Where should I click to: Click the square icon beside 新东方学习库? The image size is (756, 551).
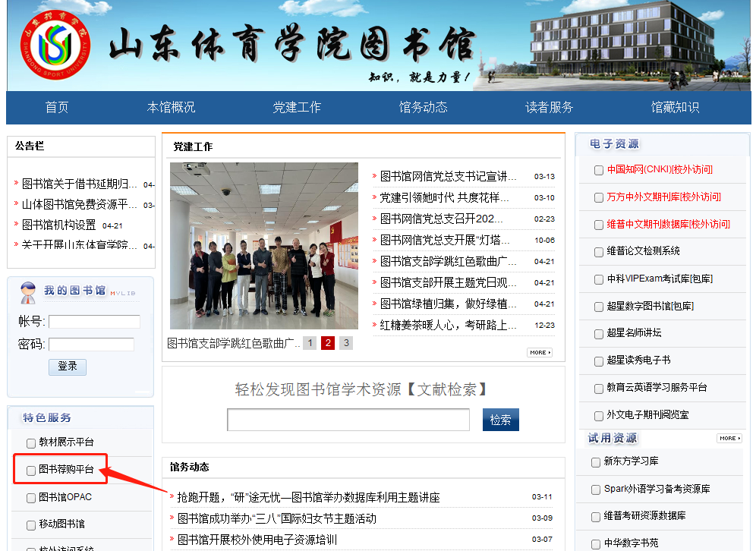596,462
